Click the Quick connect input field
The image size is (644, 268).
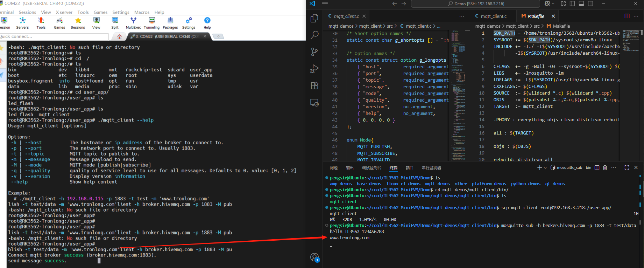tap(52, 36)
